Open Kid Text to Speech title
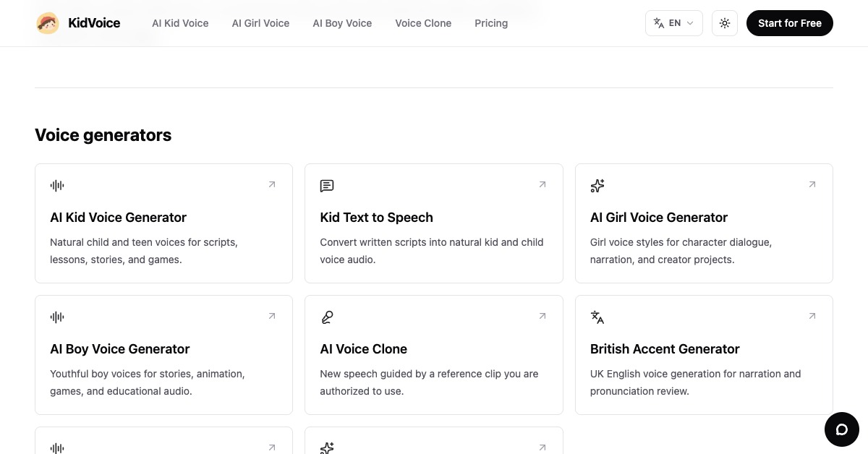 click(376, 218)
